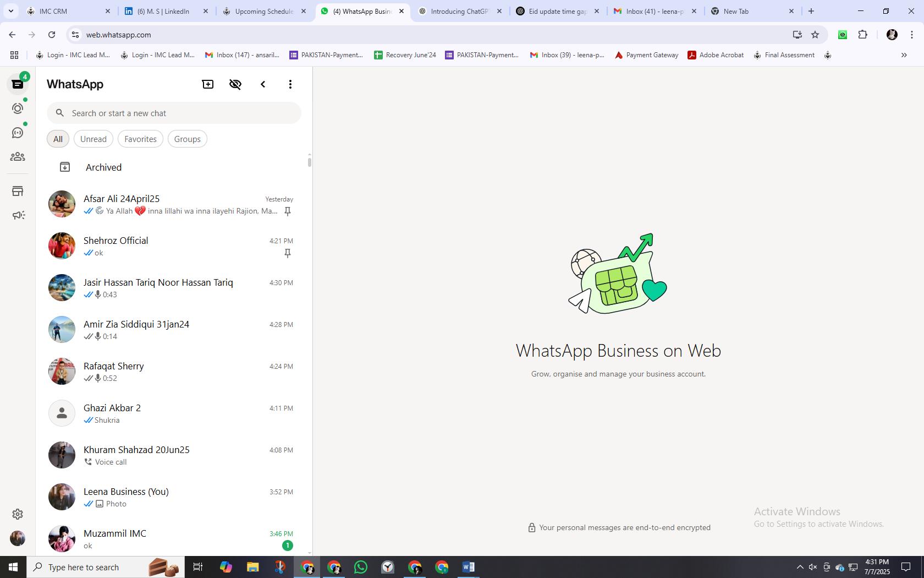This screenshot has width=924, height=578.
Task: Go back in browser history
Action: point(12,35)
